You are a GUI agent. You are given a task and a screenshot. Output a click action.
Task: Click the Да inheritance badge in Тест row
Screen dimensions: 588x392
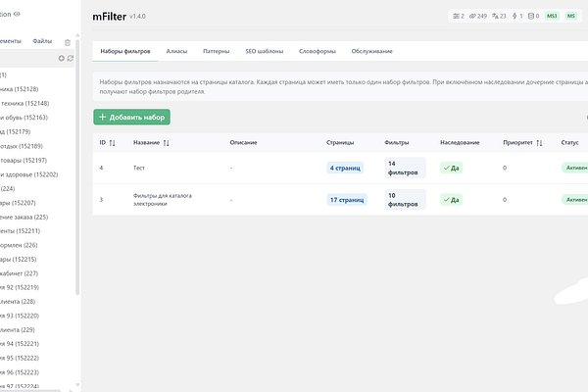click(x=452, y=168)
